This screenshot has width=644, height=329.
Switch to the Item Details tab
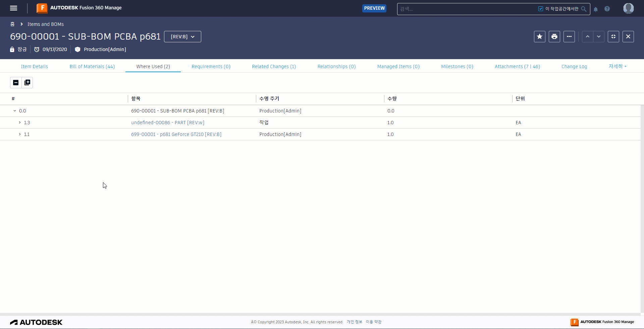(35, 66)
